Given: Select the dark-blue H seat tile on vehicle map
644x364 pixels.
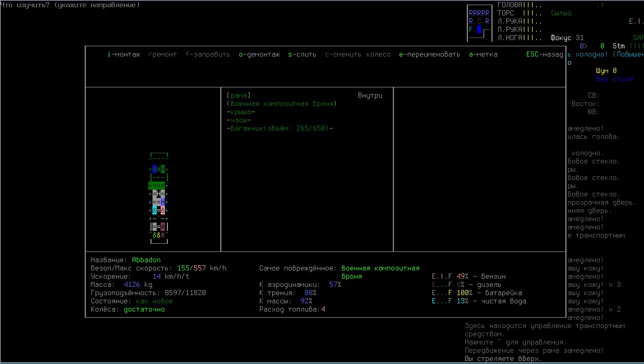Looking at the screenshot, I should coord(155,169).
